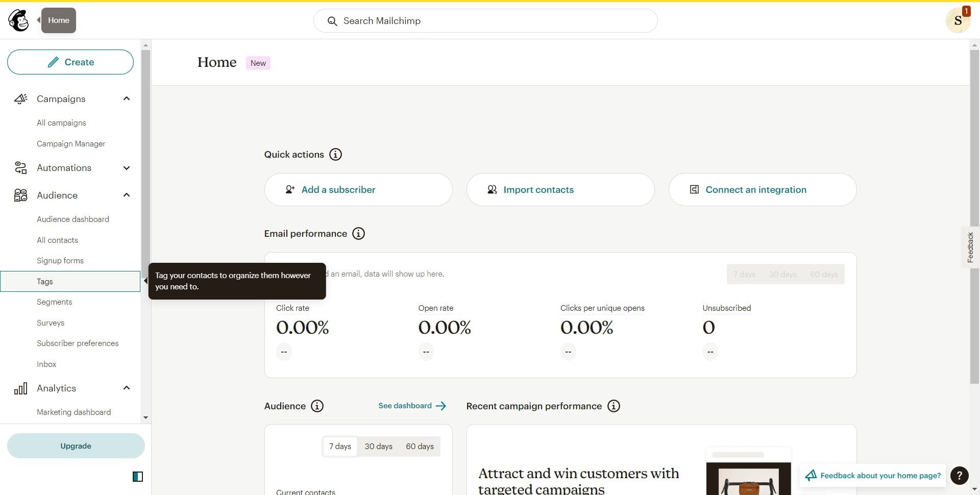
Task: Switch to 30 days in email performance
Action: coord(782,274)
